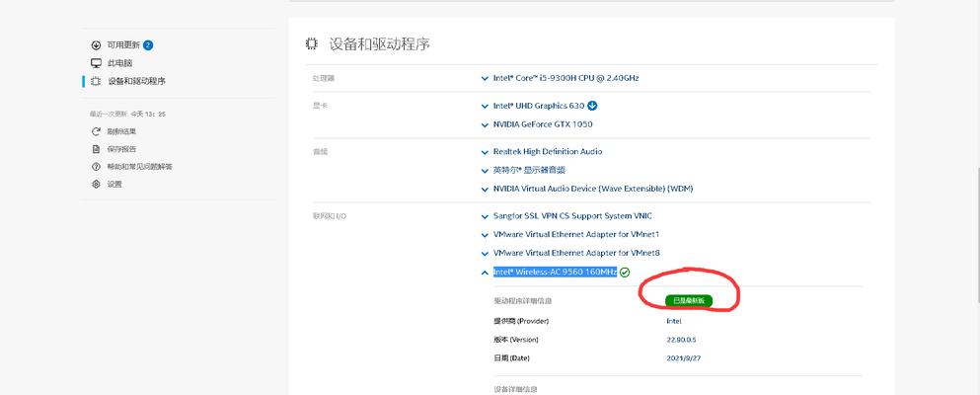Expand VMware Virtual Ethernet Adapter for VMnet1

(x=485, y=235)
